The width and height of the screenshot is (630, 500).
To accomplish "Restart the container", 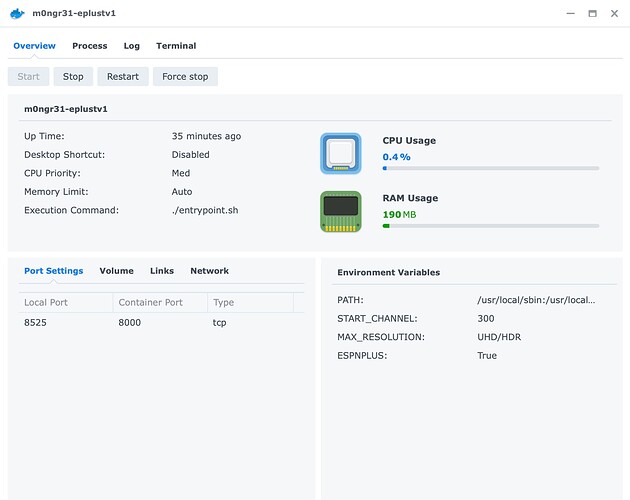I will (123, 76).
